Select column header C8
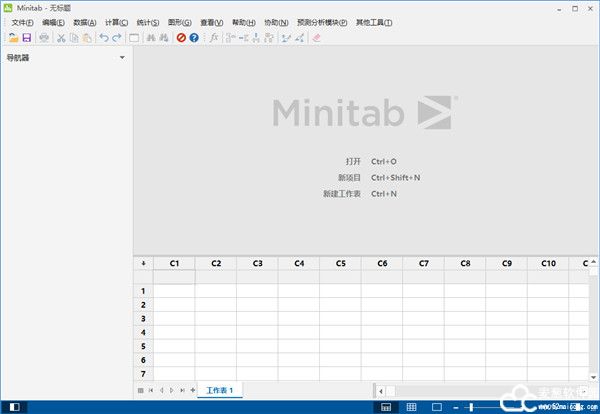 pyautogui.click(x=465, y=263)
